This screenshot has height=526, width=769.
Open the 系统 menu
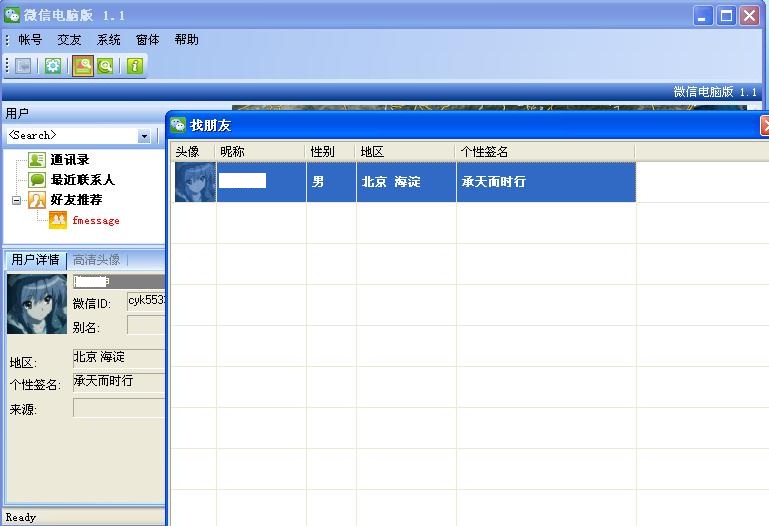click(x=108, y=40)
